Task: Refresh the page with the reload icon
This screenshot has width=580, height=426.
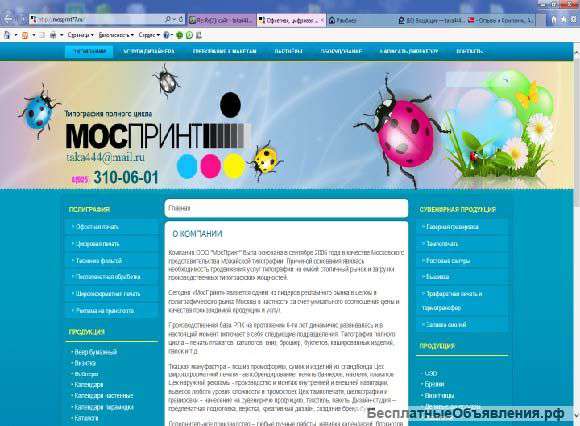Action: 181,19
